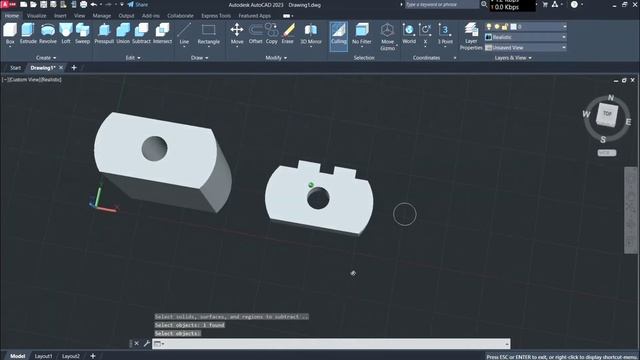Open the Unsaved View dropdown
This screenshot has width=640, height=360.
click(x=526, y=48)
